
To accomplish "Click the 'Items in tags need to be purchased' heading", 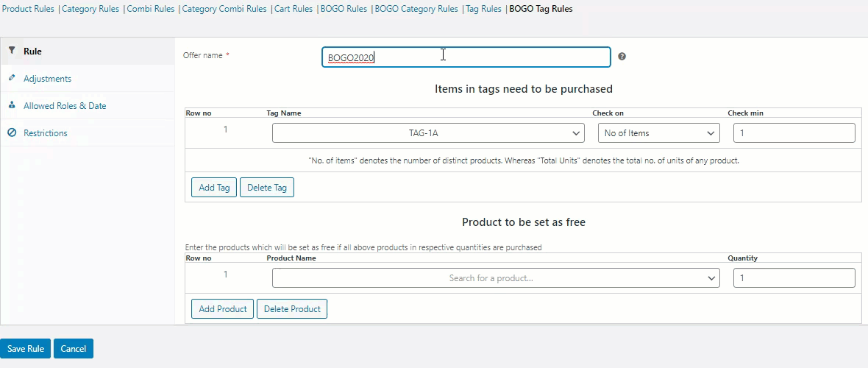I will [x=524, y=88].
